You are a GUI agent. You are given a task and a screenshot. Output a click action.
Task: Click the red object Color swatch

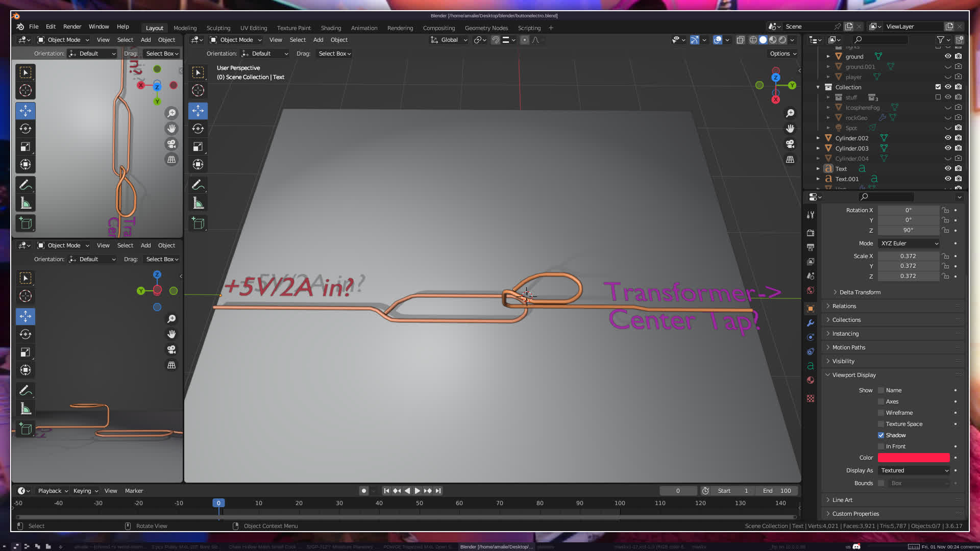[x=914, y=458]
